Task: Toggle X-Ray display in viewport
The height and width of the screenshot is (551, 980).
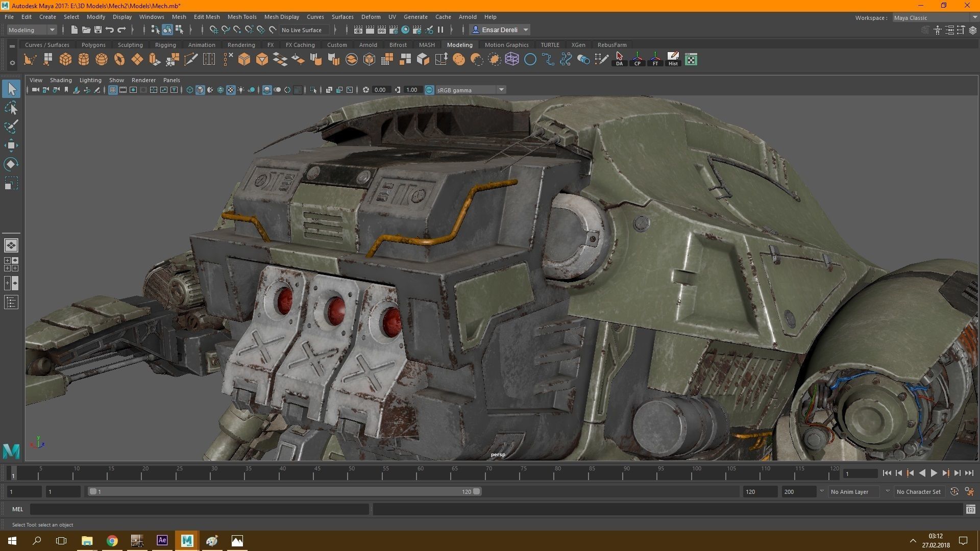Action: (329, 90)
